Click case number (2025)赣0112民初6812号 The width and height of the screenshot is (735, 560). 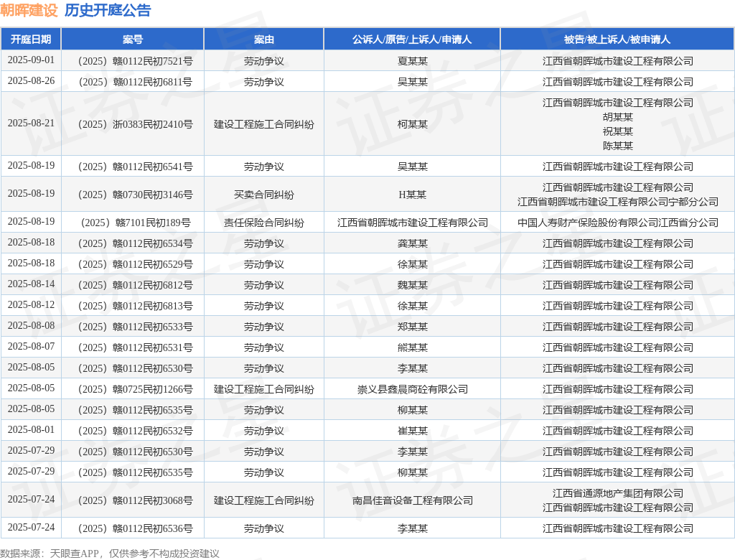pos(135,285)
